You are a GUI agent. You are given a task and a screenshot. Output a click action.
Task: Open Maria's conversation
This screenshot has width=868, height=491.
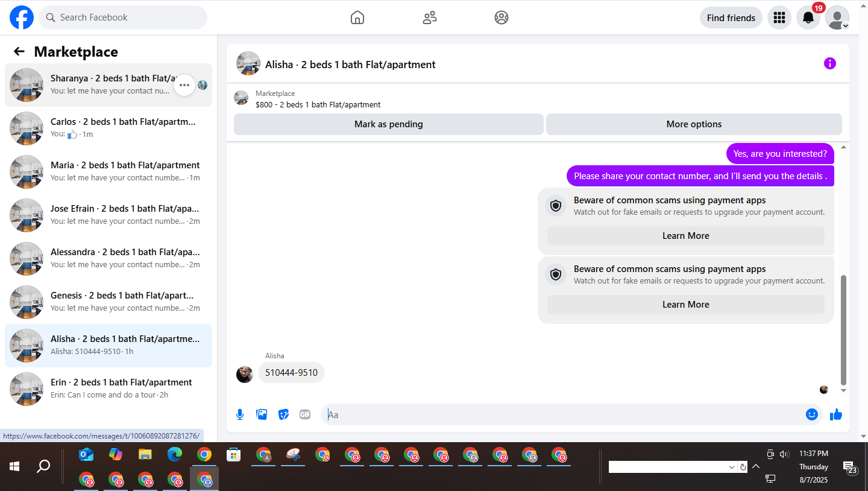108,172
